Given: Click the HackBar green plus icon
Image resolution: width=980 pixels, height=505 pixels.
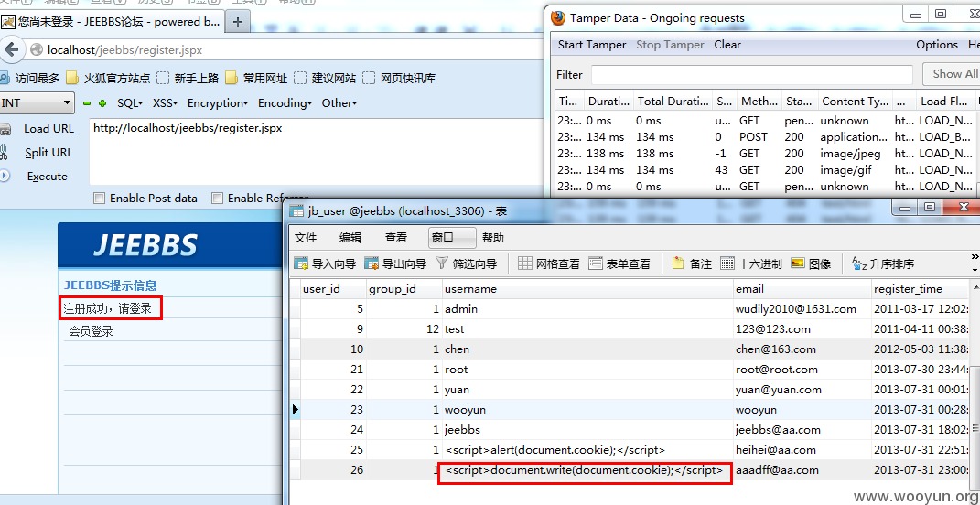Looking at the screenshot, I should (x=102, y=103).
